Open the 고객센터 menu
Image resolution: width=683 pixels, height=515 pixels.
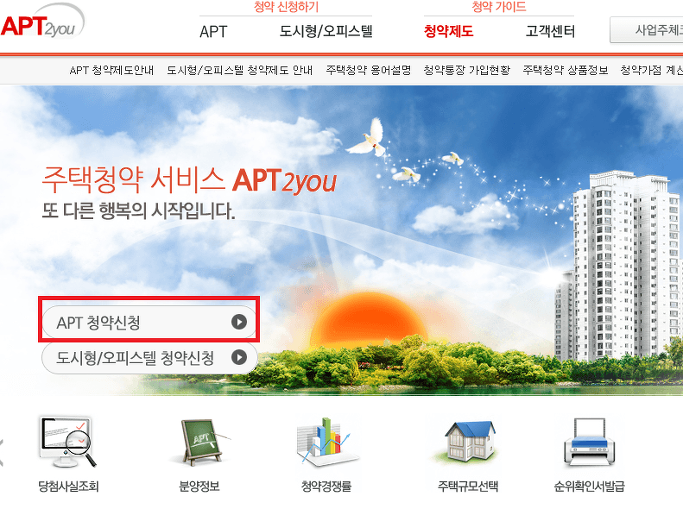pyautogui.click(x=550, y=31)
